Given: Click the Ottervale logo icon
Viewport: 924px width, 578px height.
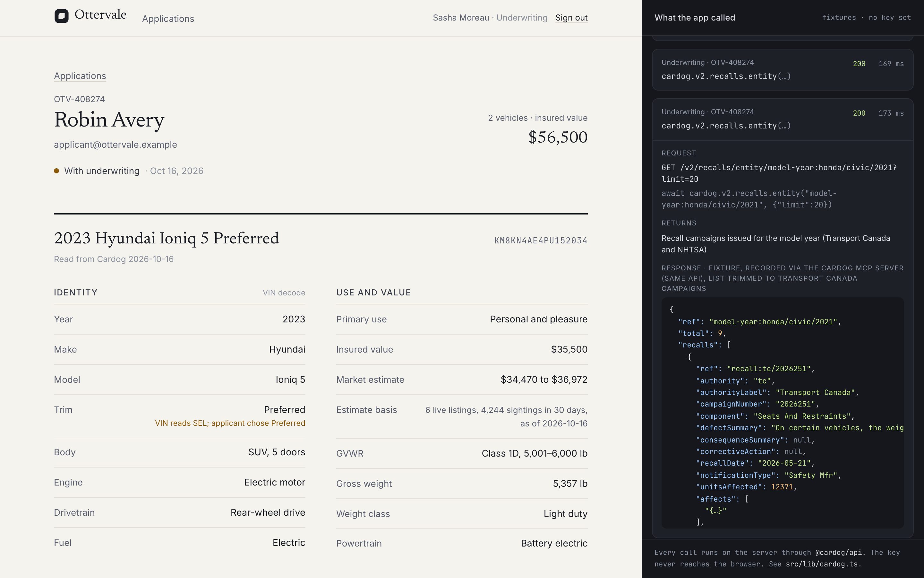Looking at the screenshot, I should point(62,16).
